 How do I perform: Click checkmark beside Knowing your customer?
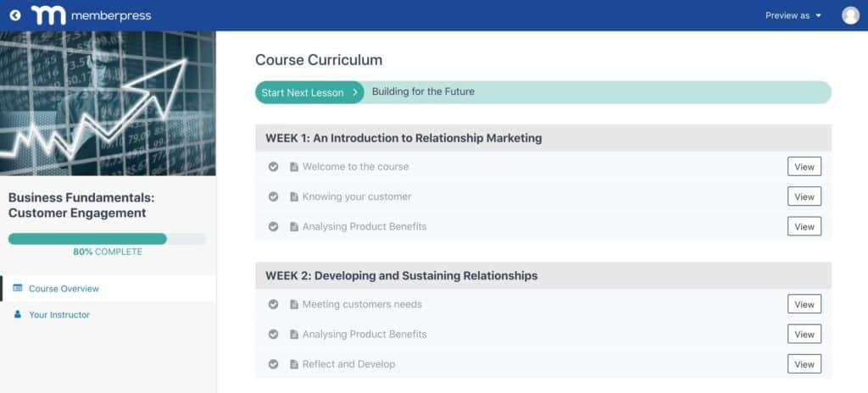273,196
